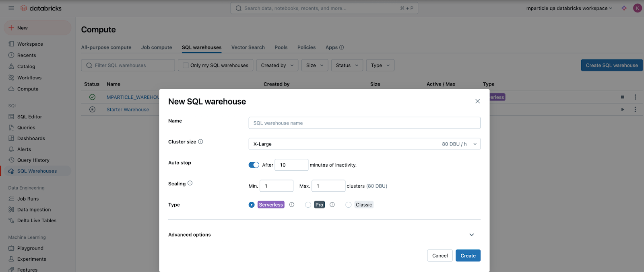The height and width of the screenshot is (272, 644).
Task: Click the auto stop minutes field
Action: click(x=291, y=165)
